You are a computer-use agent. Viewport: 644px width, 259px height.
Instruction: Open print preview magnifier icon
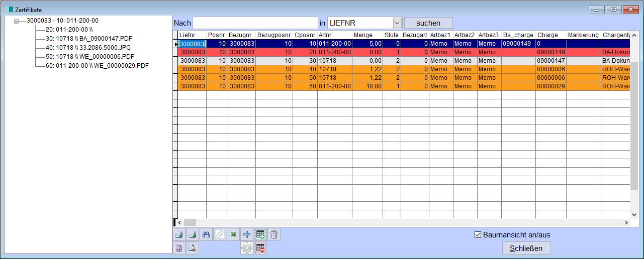click(x=192, y=248)
